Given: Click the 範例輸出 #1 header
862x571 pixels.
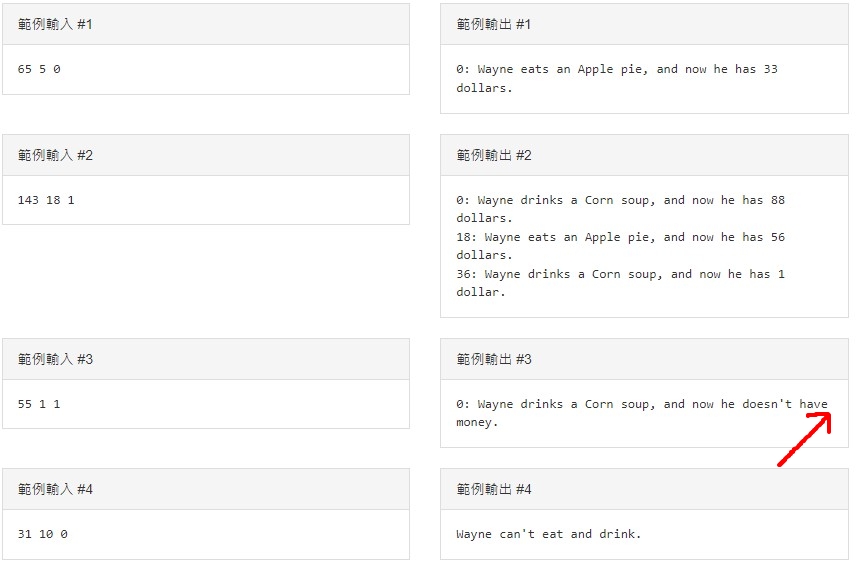Looking at the screenshot, I should pos(494,24).
